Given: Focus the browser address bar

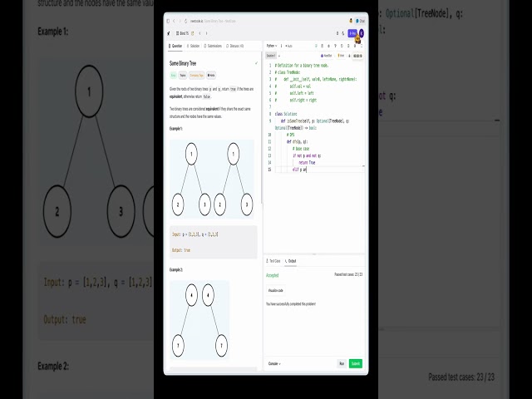Looking at the screenshot, I should click(x=213, y=21).
